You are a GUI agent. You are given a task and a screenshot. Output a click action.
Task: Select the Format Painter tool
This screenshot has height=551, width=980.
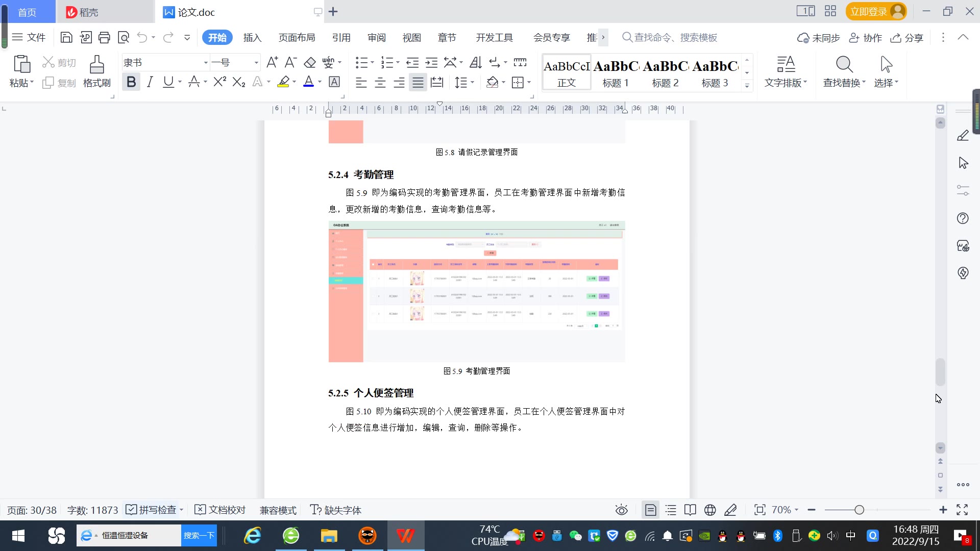coord(97,71)
